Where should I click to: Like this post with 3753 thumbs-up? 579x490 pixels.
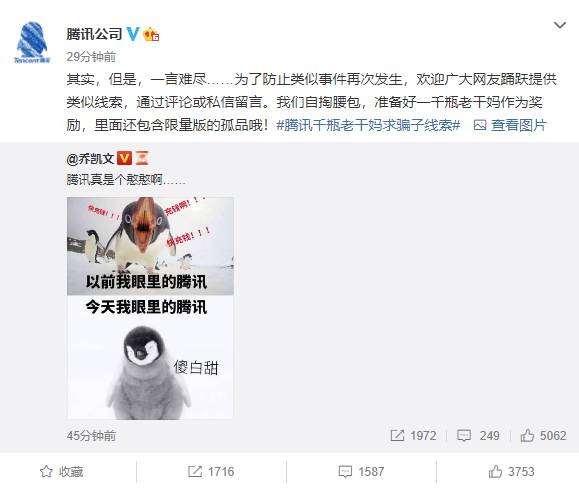pos(511,472)
